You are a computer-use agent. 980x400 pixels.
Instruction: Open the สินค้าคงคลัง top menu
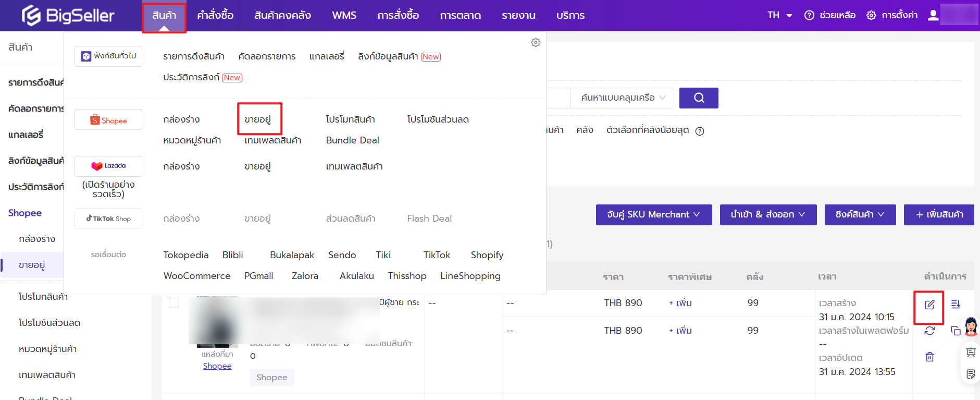pos(282,15)
